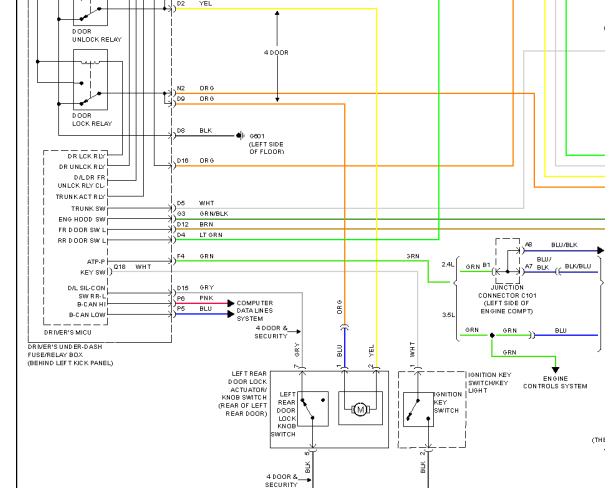Click the 4 DOOR label between the arrows
Image resolution: width=605 pixels, height=488 pixels.
[x=277, y=52]
